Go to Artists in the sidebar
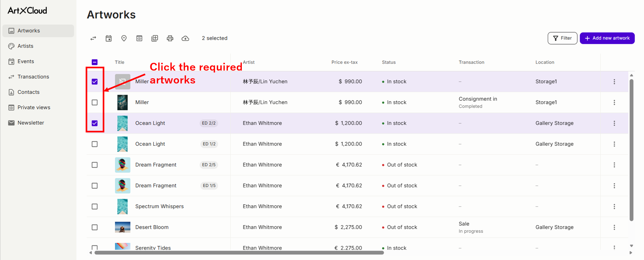Viewport: 644px width, 260px height. tap(38, 46)
